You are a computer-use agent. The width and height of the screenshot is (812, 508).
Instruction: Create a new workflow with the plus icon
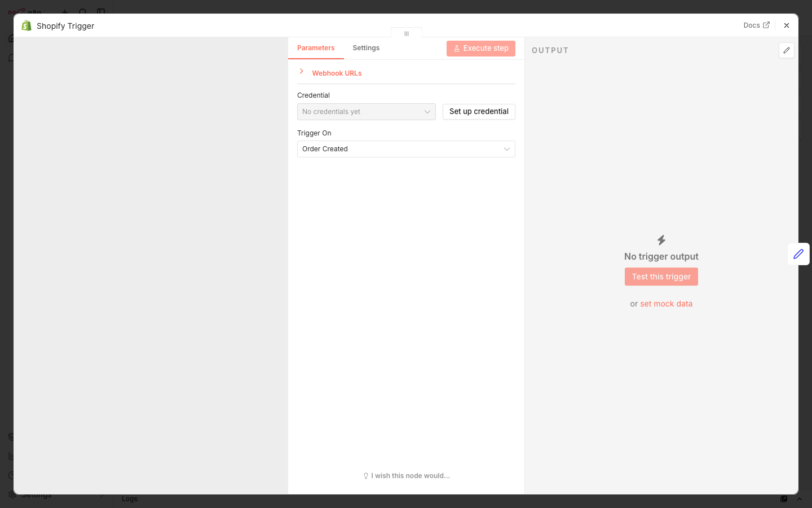tap(64, 12)
